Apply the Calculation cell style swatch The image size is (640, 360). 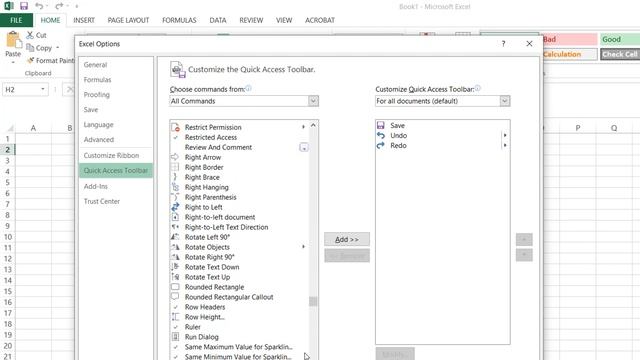pyautogui.click(x=569, y=54)
